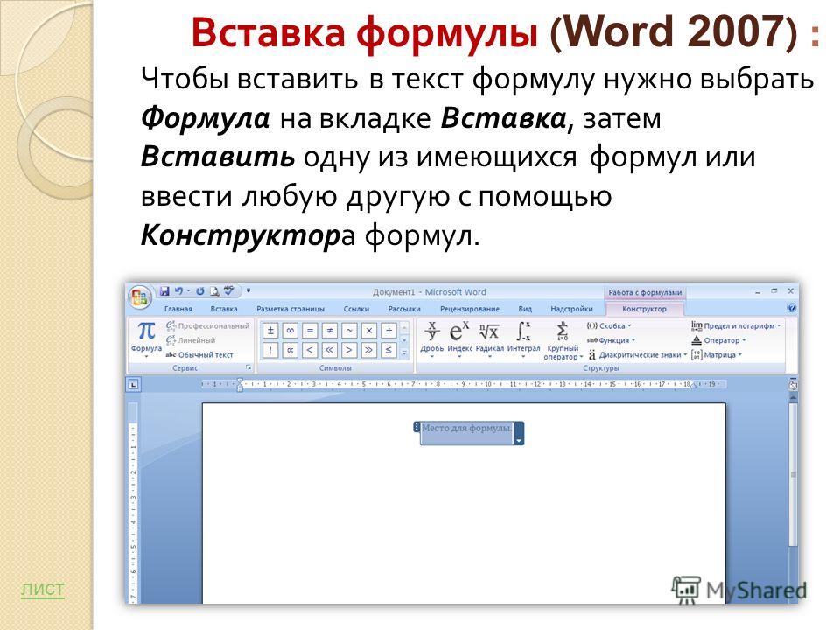Viewport: 840px width, 630px height.
Task: Insert the equals = symbol
Action: [x=310, y=331]
